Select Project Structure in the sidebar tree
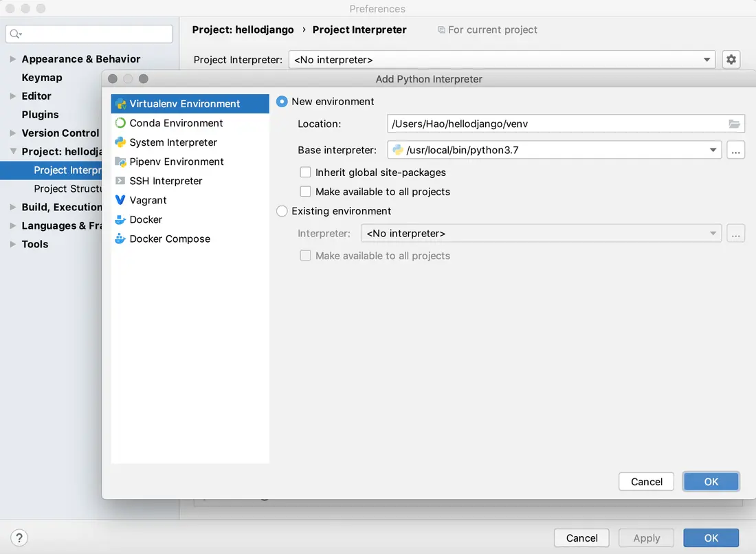The height and width of the screenshot is (554, 756). 67,188
